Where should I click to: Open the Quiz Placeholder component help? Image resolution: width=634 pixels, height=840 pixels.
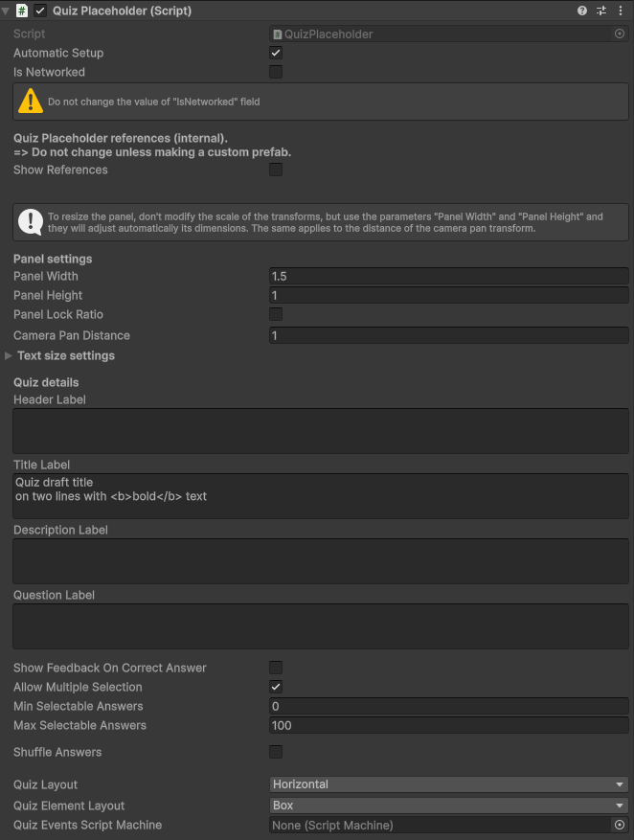(582, 11)
